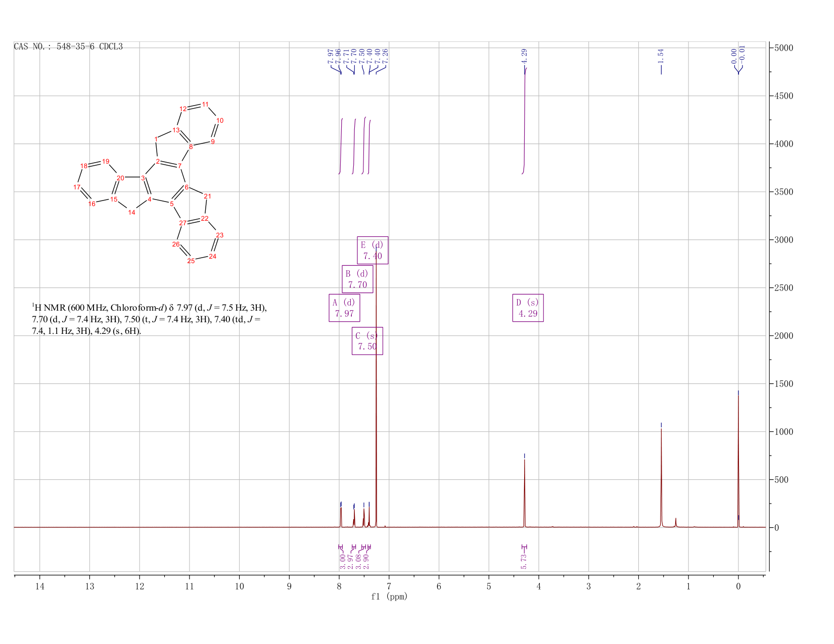Click the 4.29 peak label at top
Image resolution: width=834 pixels, height=644 pixels.
524,56
